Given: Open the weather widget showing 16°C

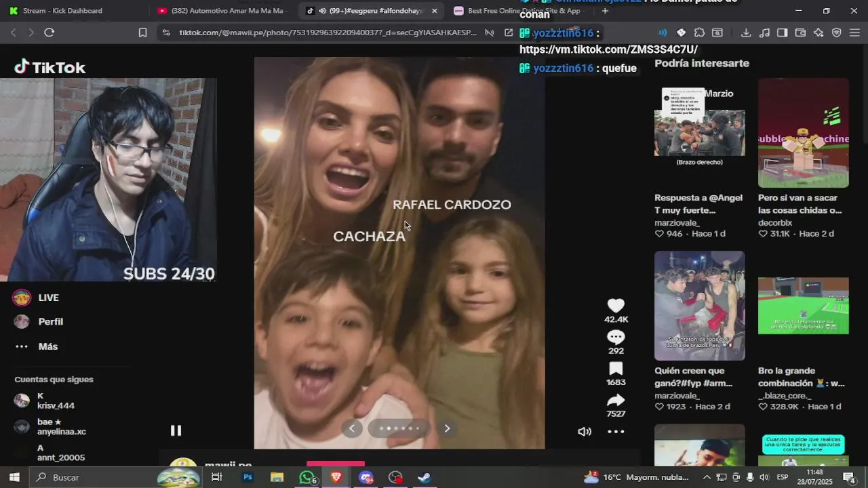Looking at the screenshot, I should (x=637, y=477).
